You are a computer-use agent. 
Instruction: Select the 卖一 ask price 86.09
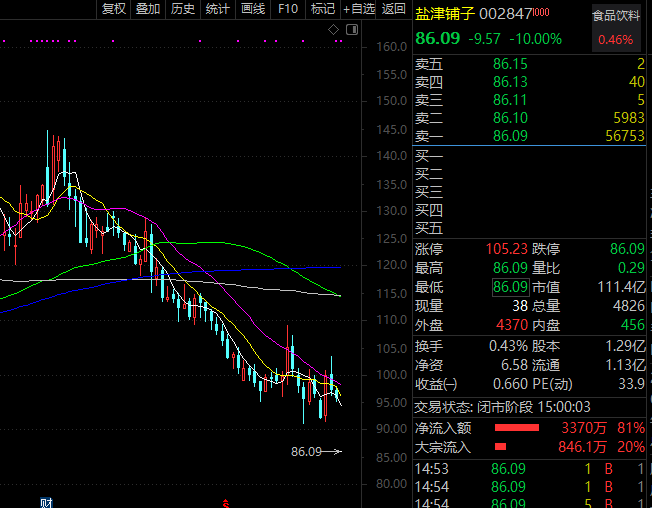pyautogui.click(x=510, y=136)
